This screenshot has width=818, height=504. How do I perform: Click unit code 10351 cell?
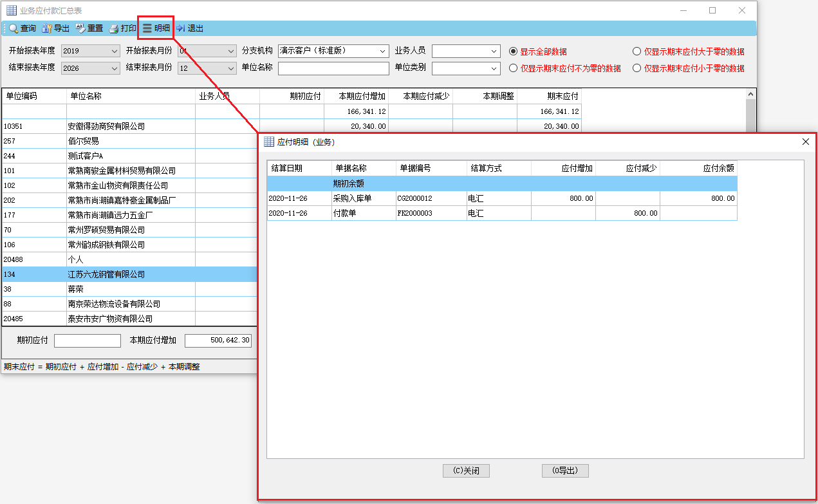tap(34, 126)
